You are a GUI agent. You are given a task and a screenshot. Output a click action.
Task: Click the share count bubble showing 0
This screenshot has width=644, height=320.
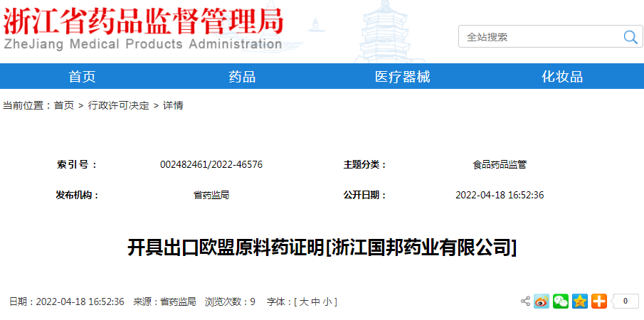point(625,302)
